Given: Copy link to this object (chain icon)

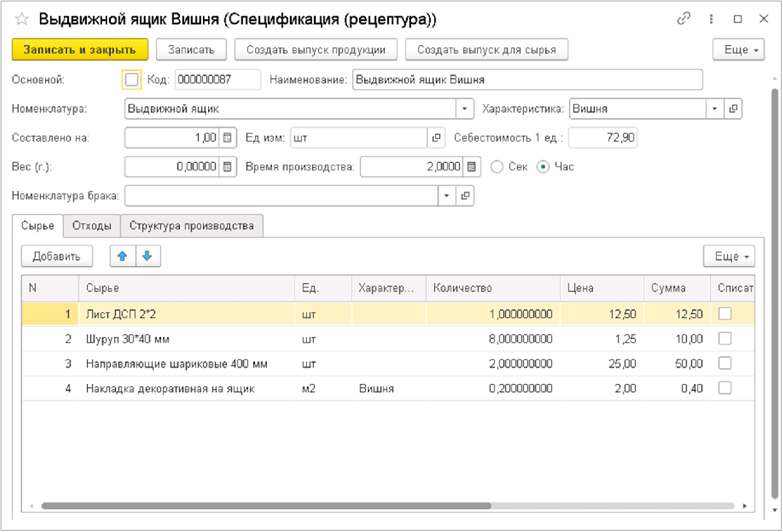Looking at the screenshot, I should point(684,20).
